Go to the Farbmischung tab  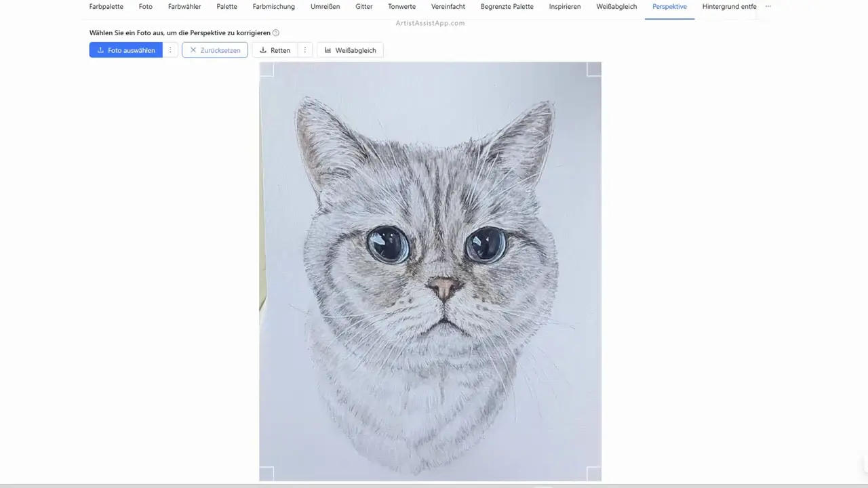tap(273, 7)
